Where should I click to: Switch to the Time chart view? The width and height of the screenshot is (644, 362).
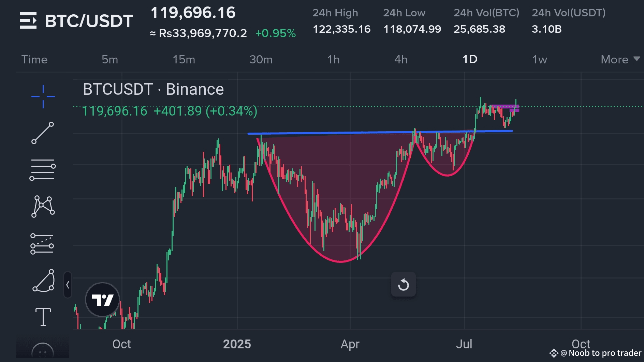coord(34,60)
